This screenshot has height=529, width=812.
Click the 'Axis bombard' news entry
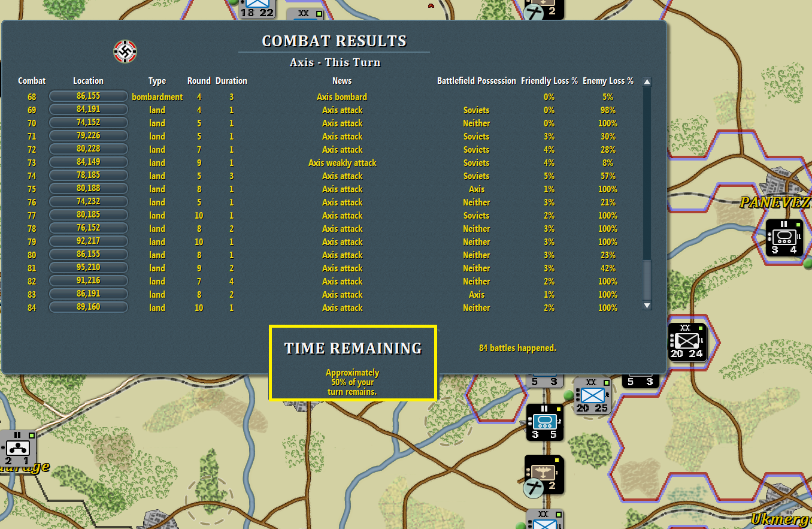click(x=342, y=96)
